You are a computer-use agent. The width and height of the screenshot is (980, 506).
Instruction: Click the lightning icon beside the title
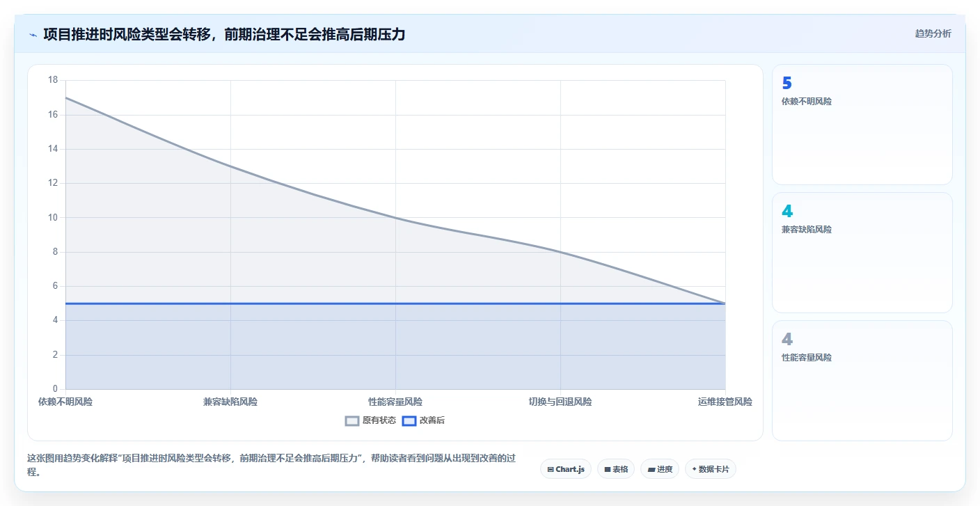[x=33, y=34]
